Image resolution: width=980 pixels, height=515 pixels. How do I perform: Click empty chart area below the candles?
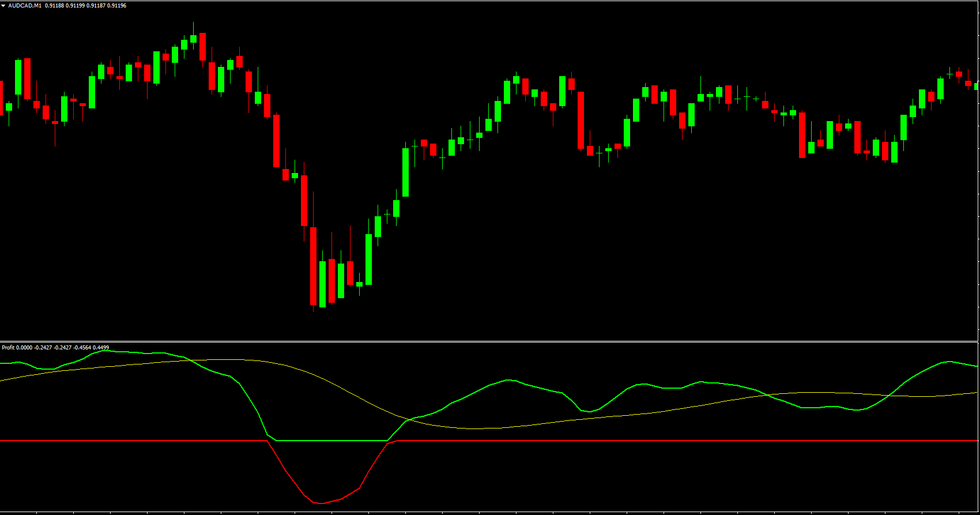[634, 260]
